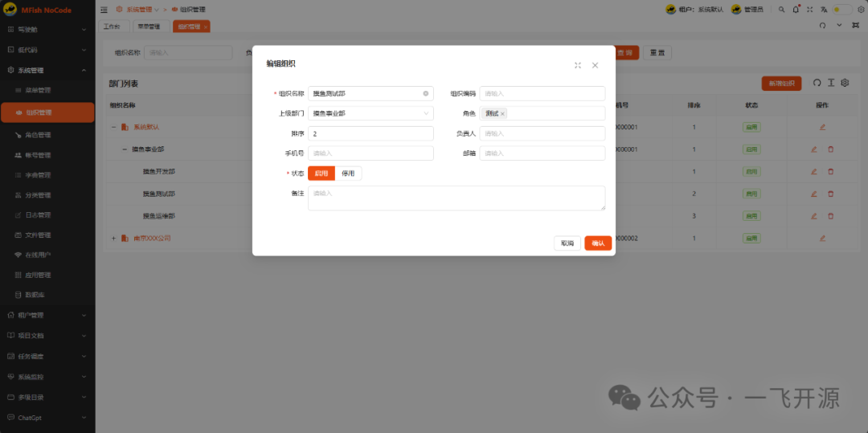
Task: Switch to the 工作台 tab
Action: point(113,26)
